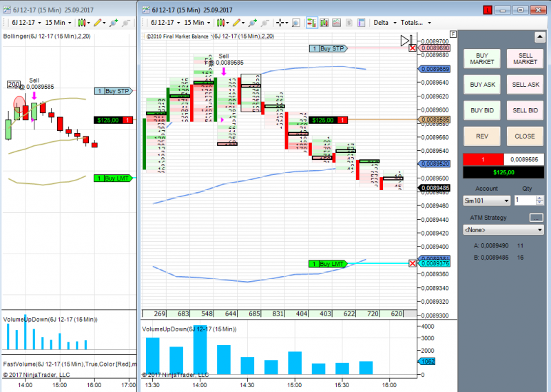Image resolution: width=551 pixels, height=392 pixels.
Task: Expand the Delta dropdown
Action: 385,23
